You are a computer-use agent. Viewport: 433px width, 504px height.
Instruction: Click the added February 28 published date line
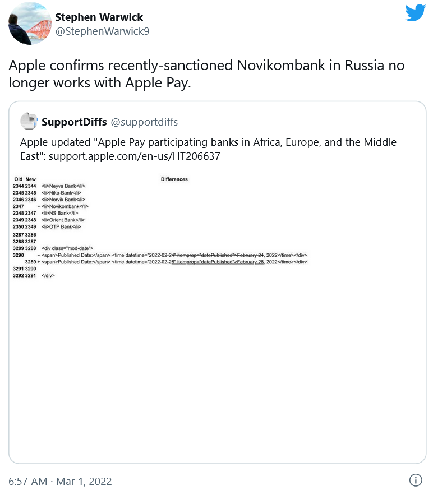(x=174, y=262)
